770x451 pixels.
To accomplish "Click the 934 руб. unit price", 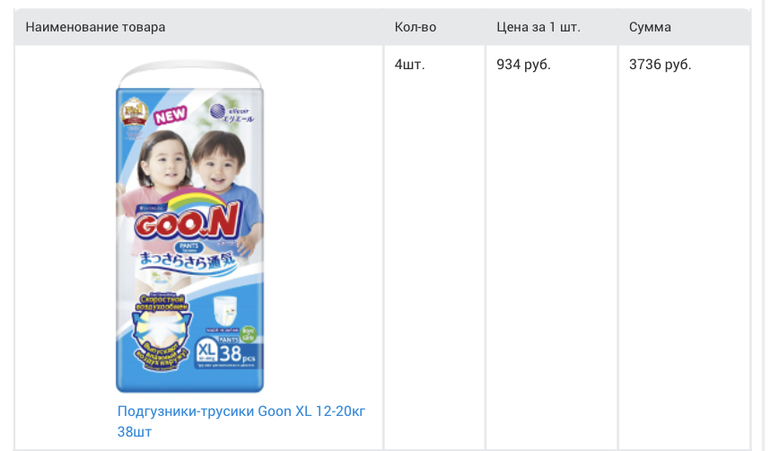I will coord(523,65).
